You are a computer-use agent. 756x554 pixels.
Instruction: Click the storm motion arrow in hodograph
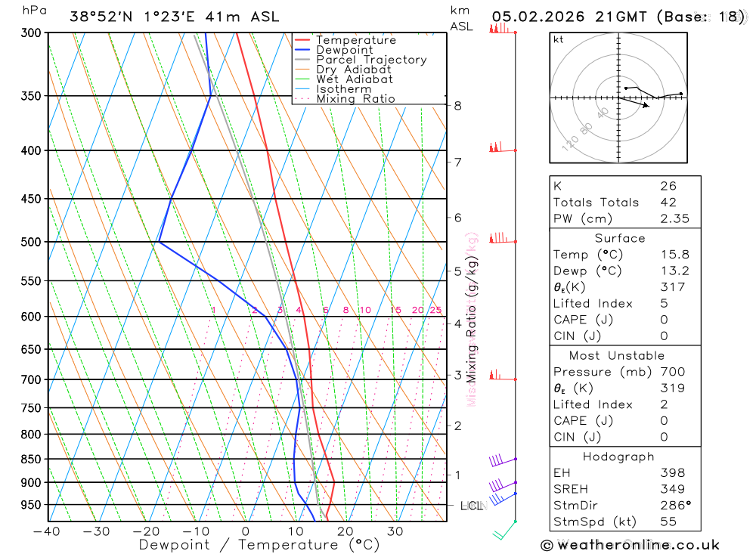pos(634,102)
